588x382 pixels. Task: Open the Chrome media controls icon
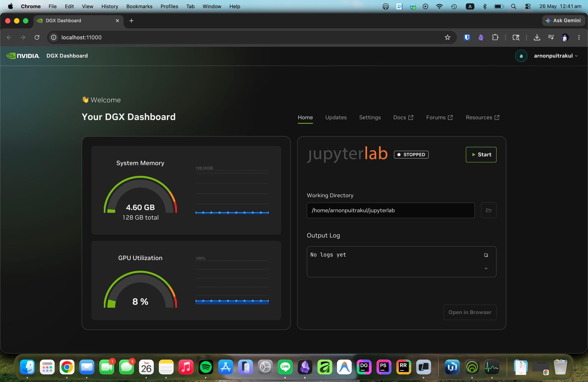[551, 37]
